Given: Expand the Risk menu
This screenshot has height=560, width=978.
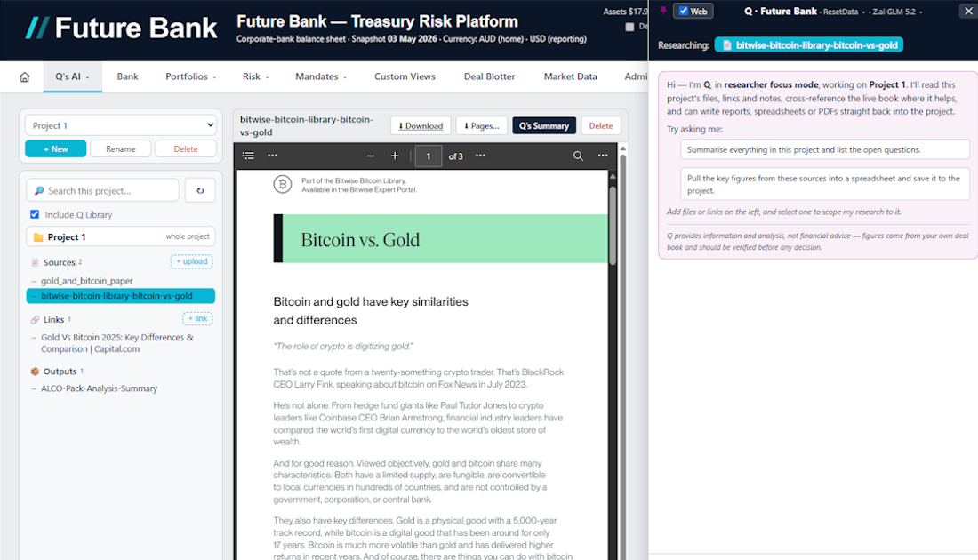Looking at the screenshot, I should 255,76.
